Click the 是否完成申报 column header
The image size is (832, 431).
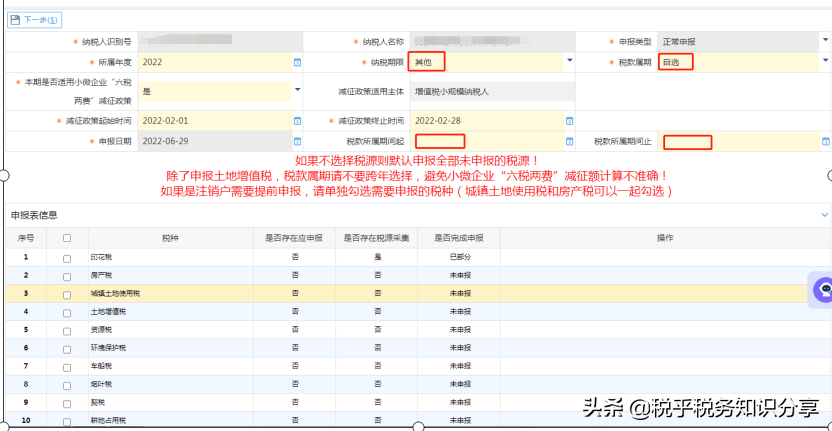pyautogui.click(x=458, y=238)
